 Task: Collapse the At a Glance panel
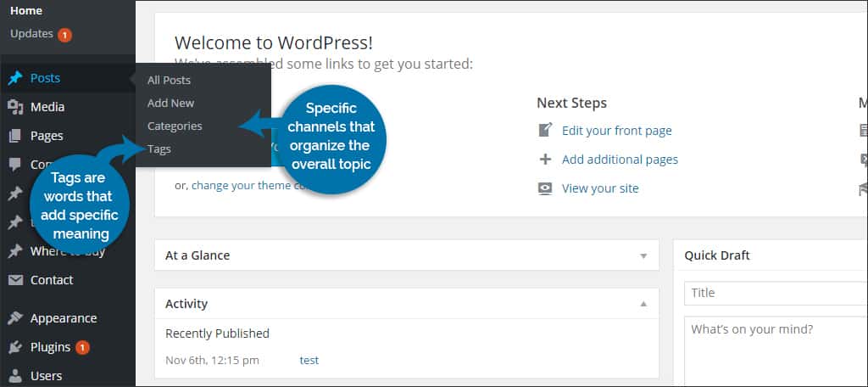(x=643, y=256)
